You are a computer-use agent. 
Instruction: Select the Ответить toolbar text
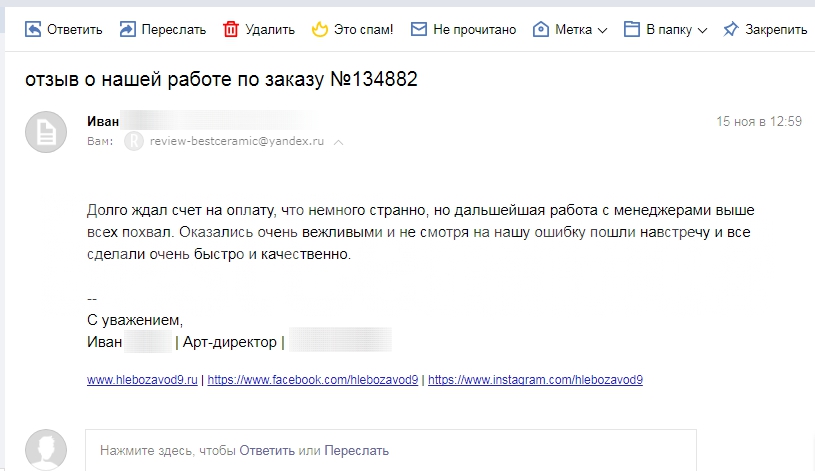pyautogui.click(x=74, y=30)
